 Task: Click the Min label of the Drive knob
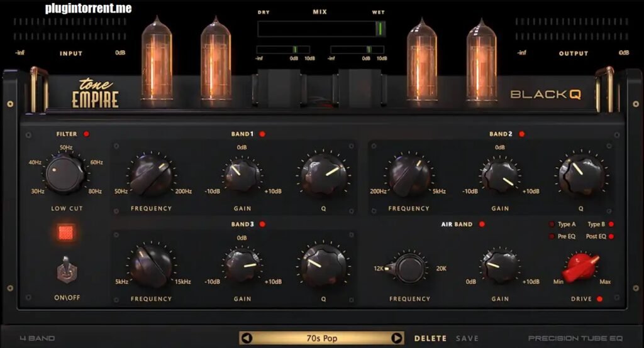[558, 281]
